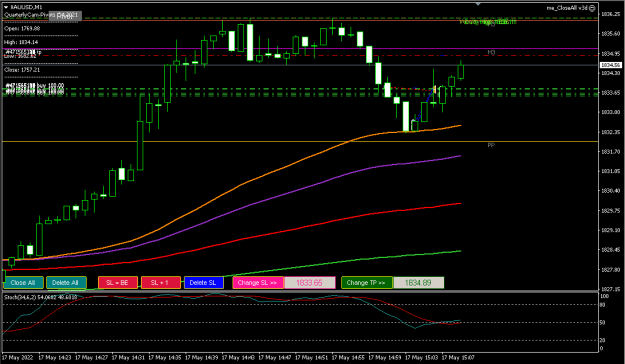
Task: Click the H3 pivot level label
Action: tap(491, 52)
